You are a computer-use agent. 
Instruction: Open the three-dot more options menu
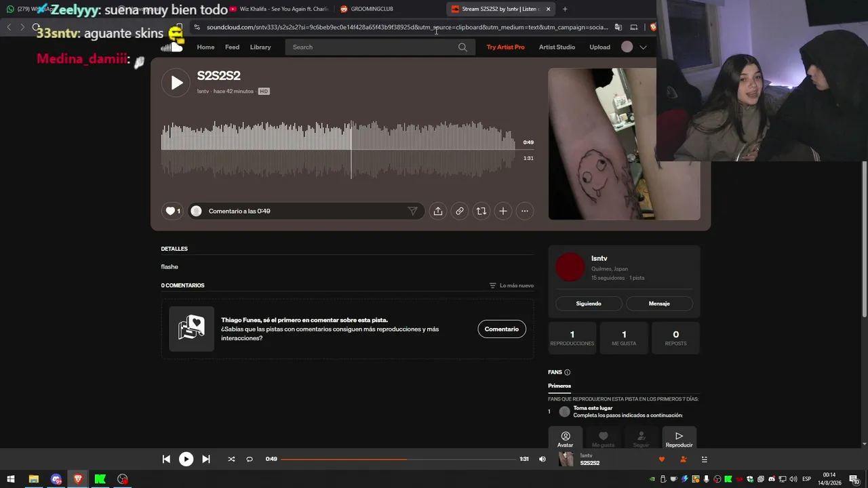(525, 211)
